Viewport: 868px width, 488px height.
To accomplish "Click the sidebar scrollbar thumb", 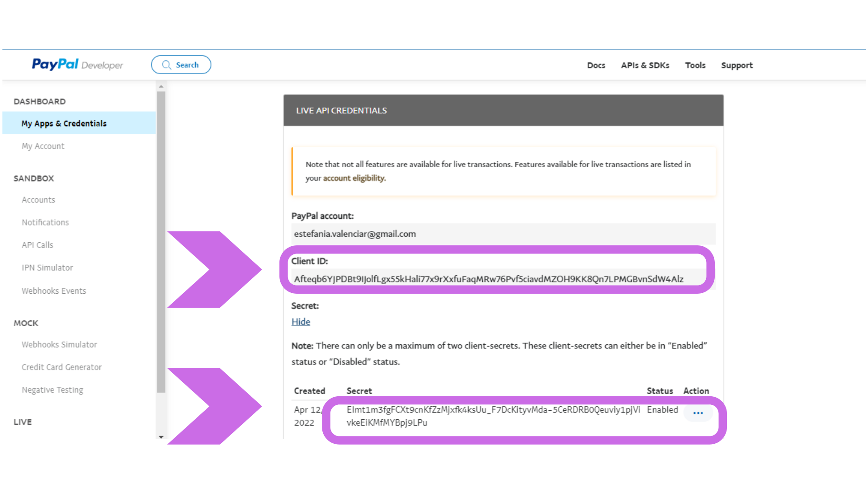I will pyautogui.click(x=161, y=242).
